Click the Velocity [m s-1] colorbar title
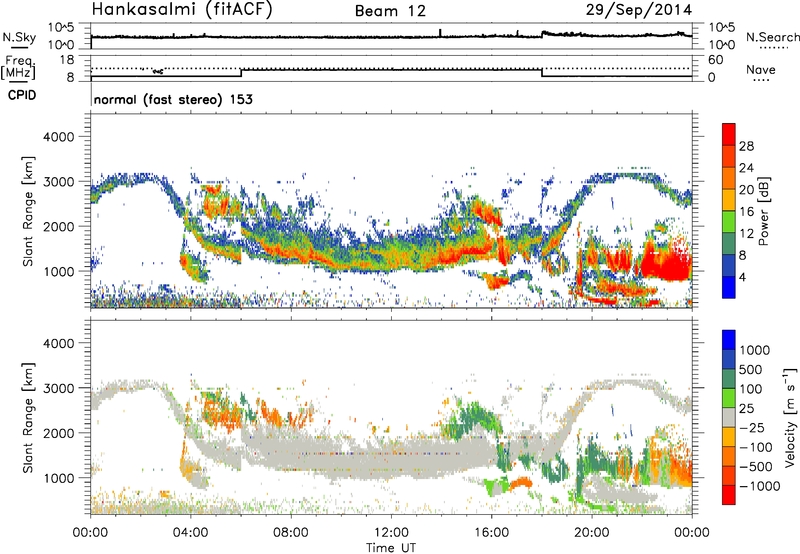 (x=790, y=417)
